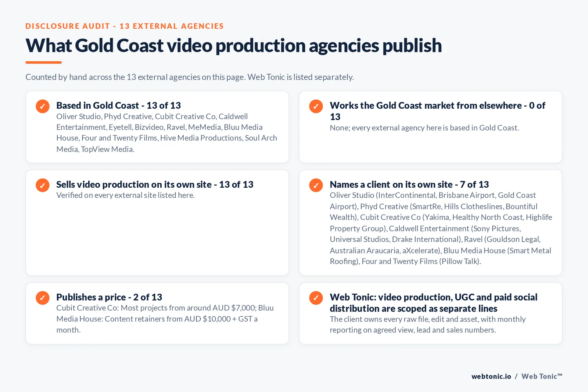Click heading 'Based in Gold Coast - 13 of 13'
This screenshot has width=588, height=392.
click(x=119, y=105)
